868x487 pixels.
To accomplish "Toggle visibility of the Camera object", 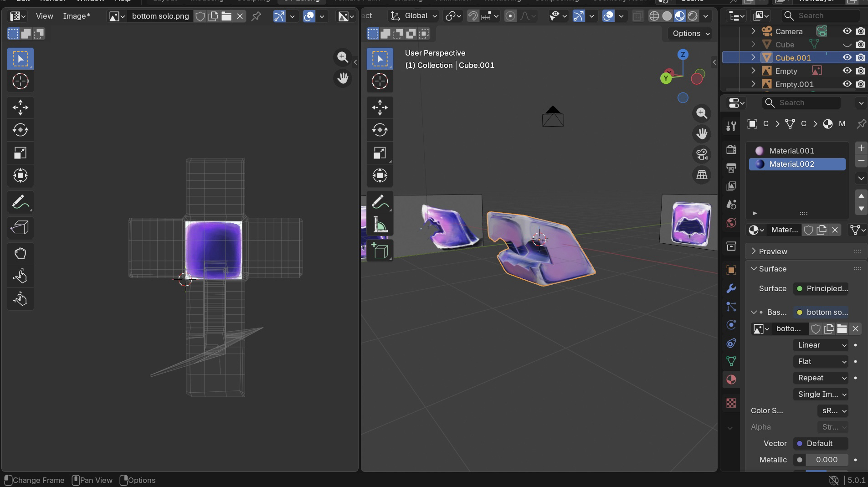I will pos(847,31).
